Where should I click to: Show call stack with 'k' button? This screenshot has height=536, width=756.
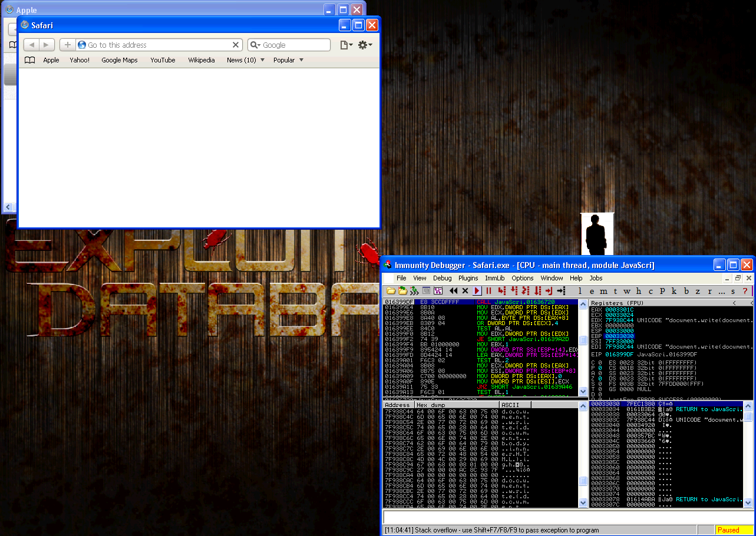[674, 291]
